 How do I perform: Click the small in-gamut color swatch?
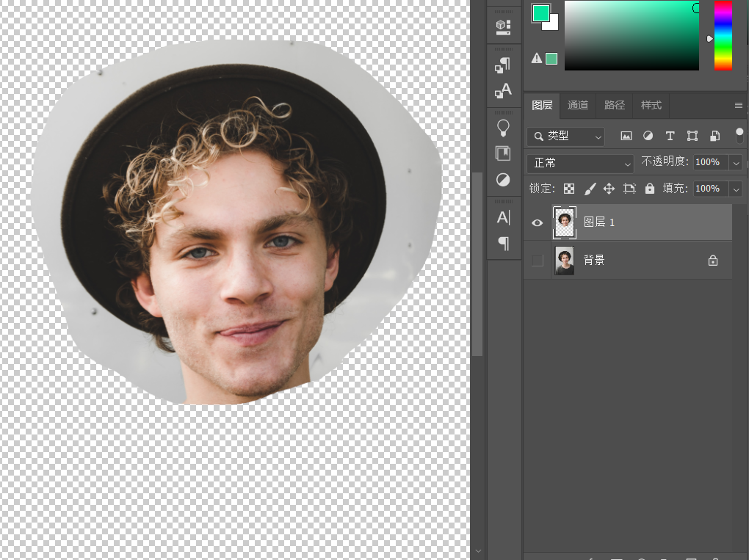coord(551,59)
